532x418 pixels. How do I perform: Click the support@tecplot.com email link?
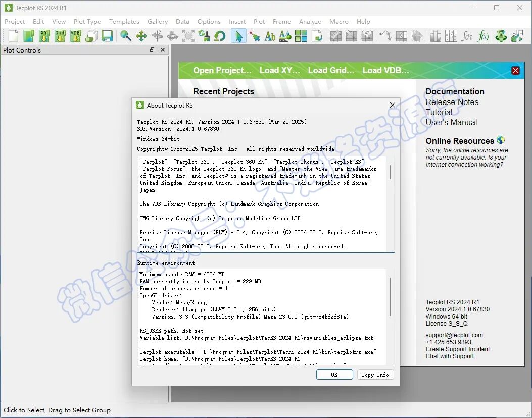[454, 335]
